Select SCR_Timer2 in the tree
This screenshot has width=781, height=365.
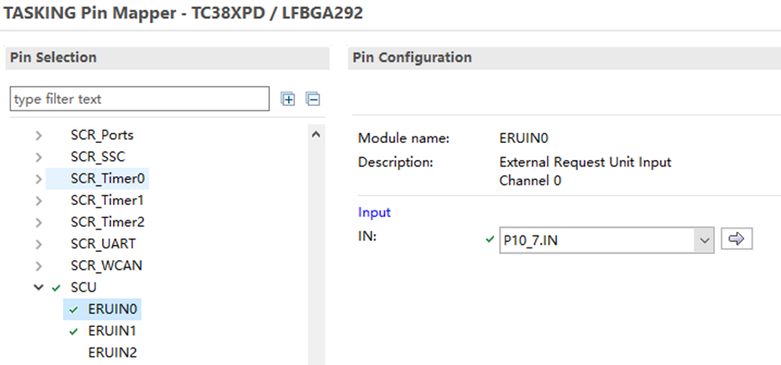(x=108, y=222)
